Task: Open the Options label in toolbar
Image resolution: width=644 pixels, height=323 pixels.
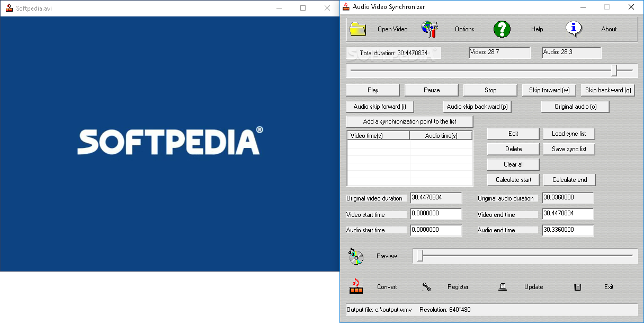Action: click(464, 29)
